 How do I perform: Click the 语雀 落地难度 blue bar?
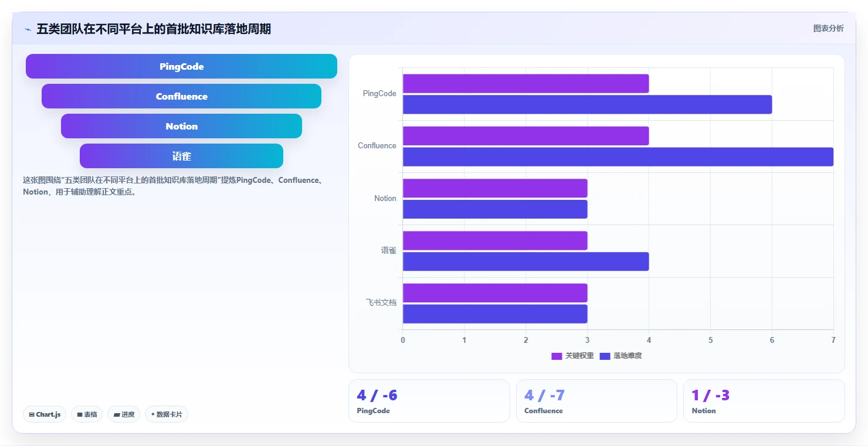[x=525, y=261]
